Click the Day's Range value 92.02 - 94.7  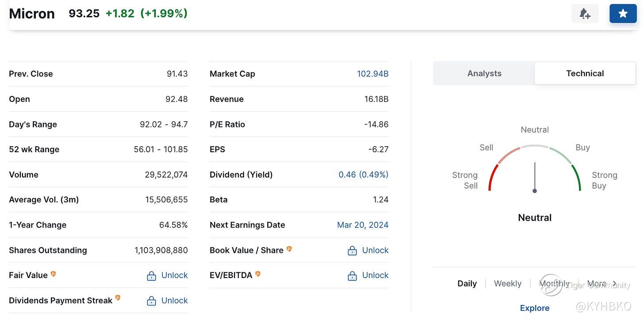click(164, 124)
